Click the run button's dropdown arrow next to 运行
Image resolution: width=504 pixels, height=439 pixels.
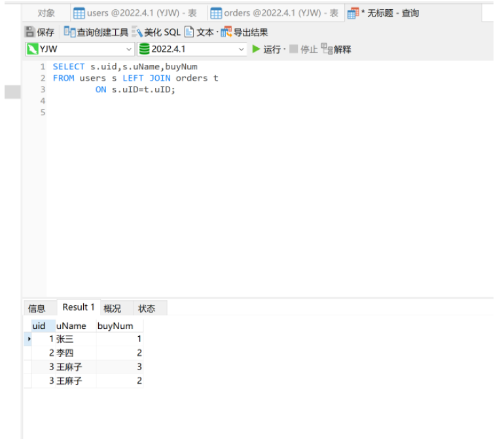[285, 49]
